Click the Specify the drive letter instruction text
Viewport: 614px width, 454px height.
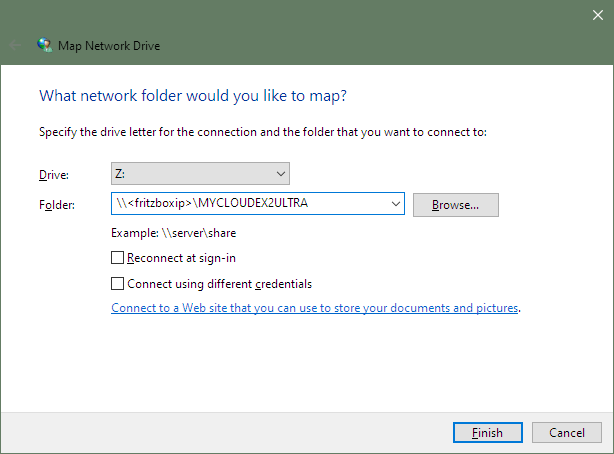(x=263, y=132)
